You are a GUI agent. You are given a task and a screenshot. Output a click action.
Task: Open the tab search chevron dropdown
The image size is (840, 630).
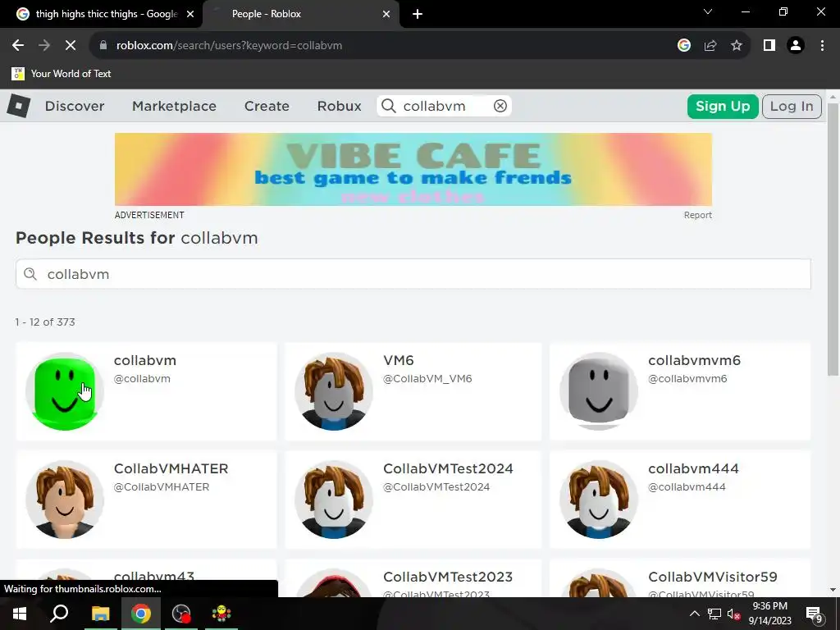coord(708,11)
